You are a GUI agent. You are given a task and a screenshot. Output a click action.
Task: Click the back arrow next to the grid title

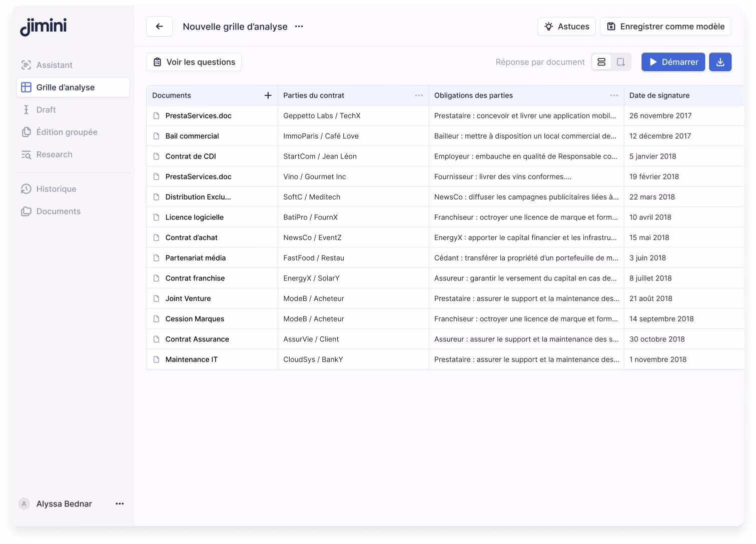[159, 26]
